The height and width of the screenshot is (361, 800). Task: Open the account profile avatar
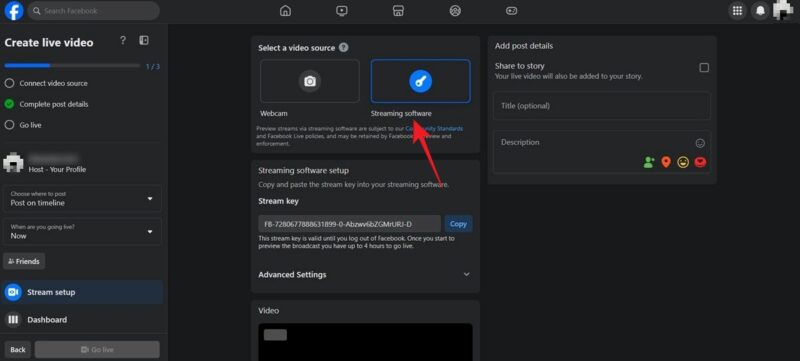(783, 11)
